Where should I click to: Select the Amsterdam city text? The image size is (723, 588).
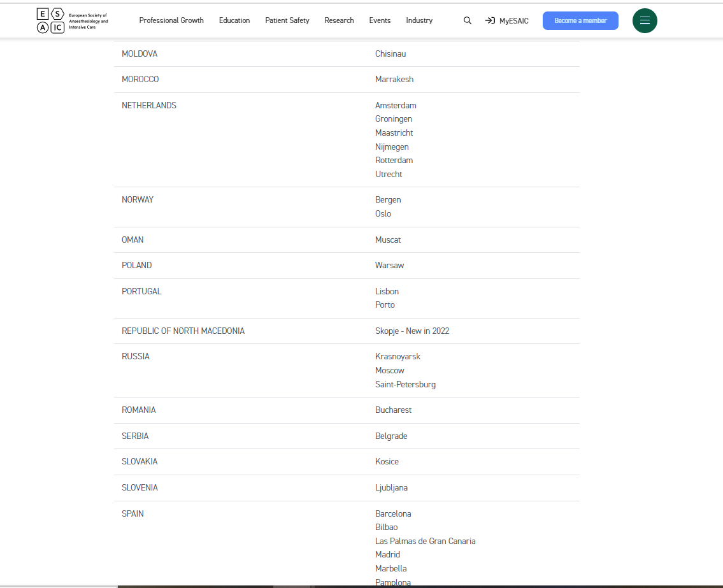point(395,106)
